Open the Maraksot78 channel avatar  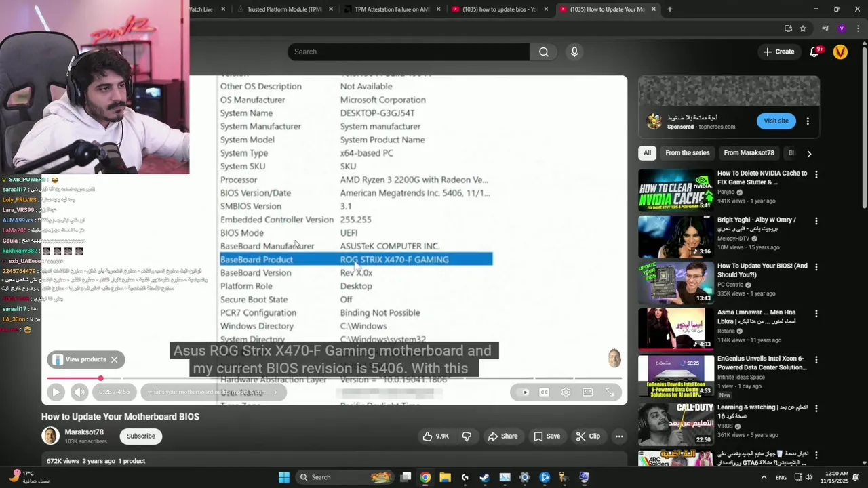(50, 436)
